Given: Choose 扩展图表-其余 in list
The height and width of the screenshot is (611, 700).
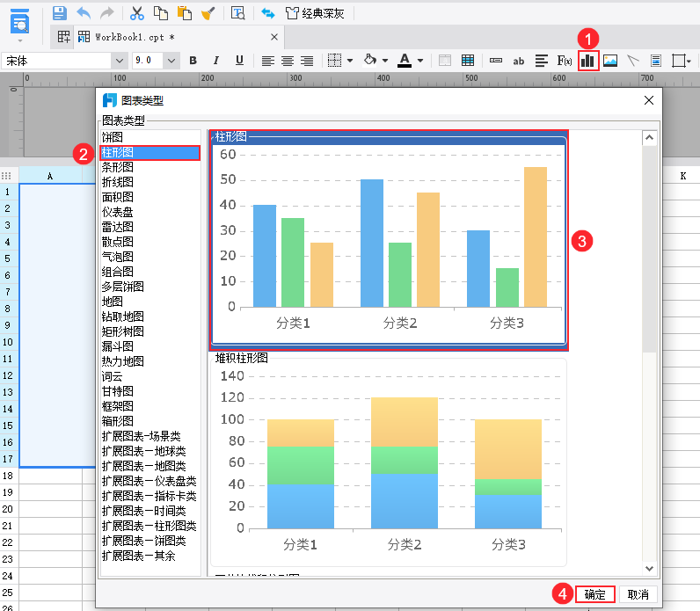Looking at the screenshot, I should (150, 556).
